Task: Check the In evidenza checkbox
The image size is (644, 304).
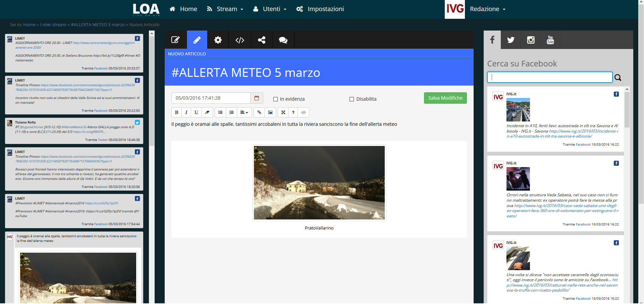Action: 275,99
